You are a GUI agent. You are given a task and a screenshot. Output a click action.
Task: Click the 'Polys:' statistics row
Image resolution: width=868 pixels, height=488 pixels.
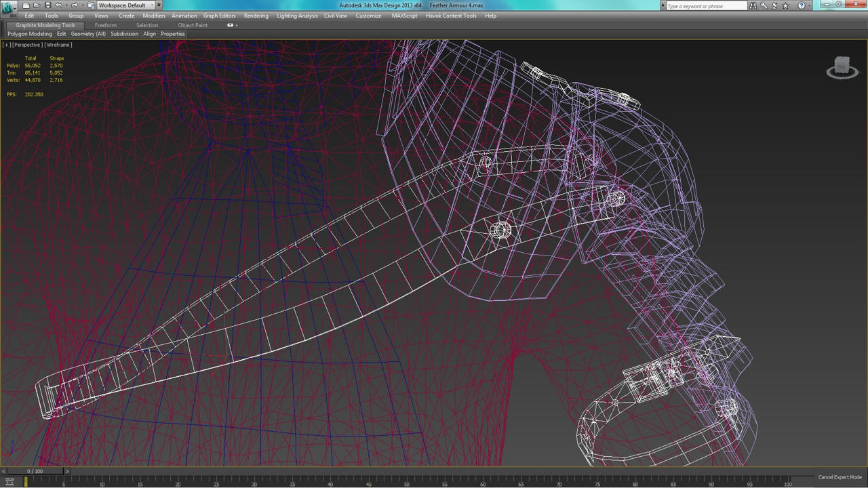pyautogui.click(x=35, y=66)
